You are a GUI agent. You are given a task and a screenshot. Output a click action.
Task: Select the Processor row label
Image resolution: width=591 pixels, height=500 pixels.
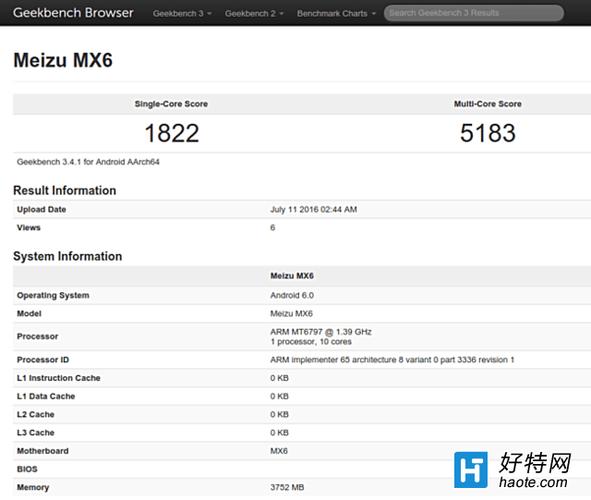pos(37,336)
